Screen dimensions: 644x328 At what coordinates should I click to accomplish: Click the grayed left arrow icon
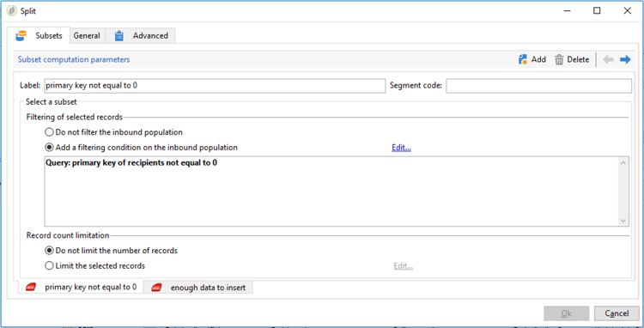coord(608,59)
